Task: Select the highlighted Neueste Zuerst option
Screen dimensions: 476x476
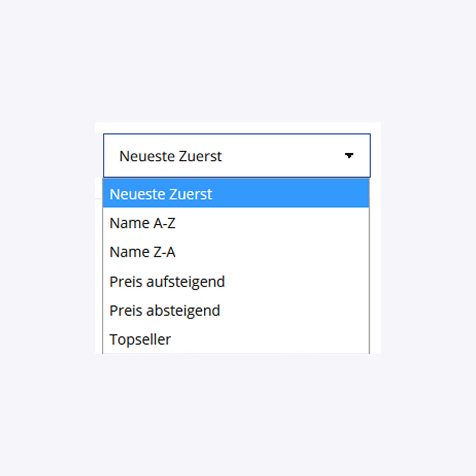Action: [236, 194]
